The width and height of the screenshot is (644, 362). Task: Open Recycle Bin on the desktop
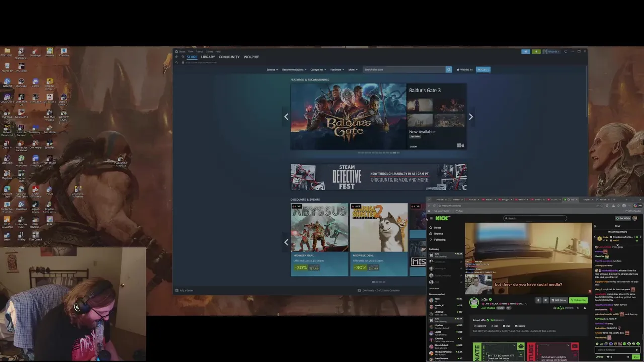coord(7,67)
